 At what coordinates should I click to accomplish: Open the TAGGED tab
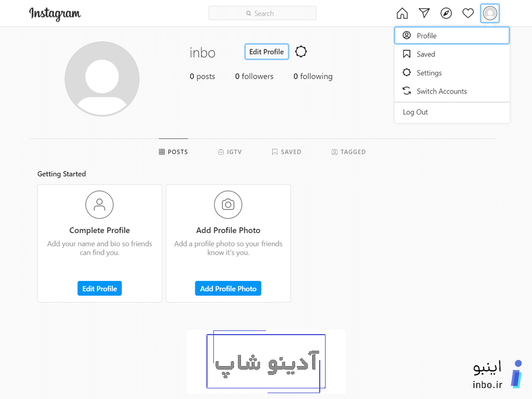click(348, 152)
